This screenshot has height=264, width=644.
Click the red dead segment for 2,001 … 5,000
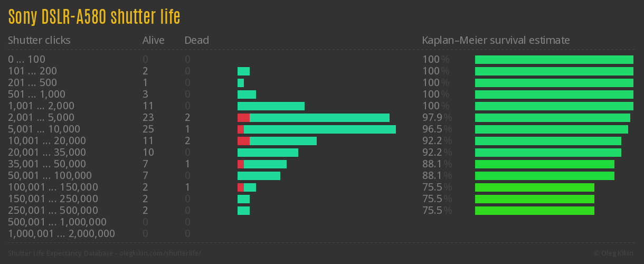(x=243, y=118)
